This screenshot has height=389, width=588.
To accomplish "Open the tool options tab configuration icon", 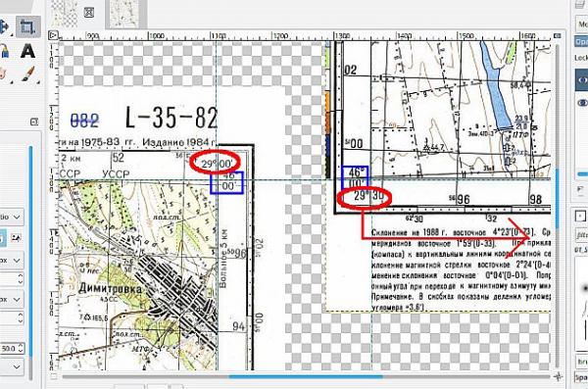I will point(33,122).
